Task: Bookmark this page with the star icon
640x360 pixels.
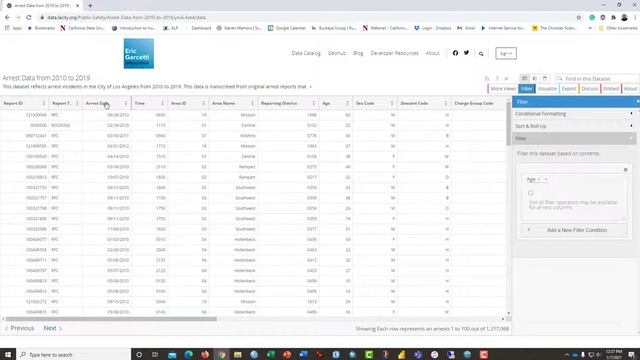Action: tap(579, 18)
